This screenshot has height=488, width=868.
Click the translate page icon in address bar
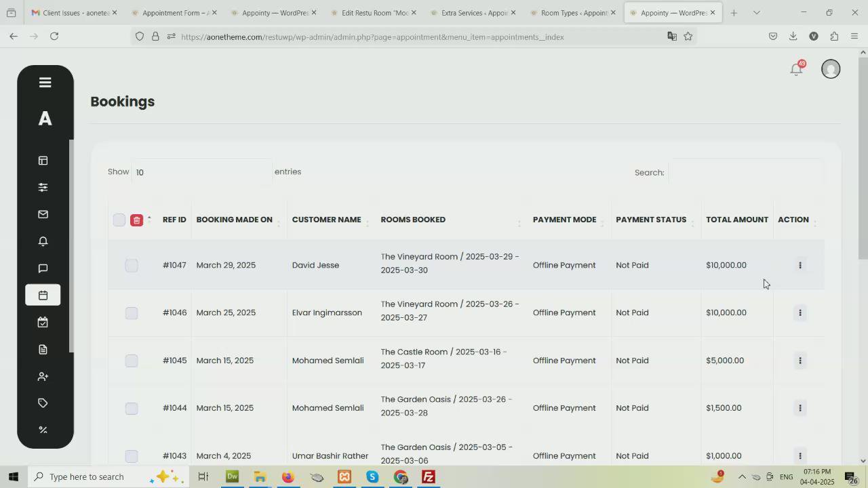671,37
